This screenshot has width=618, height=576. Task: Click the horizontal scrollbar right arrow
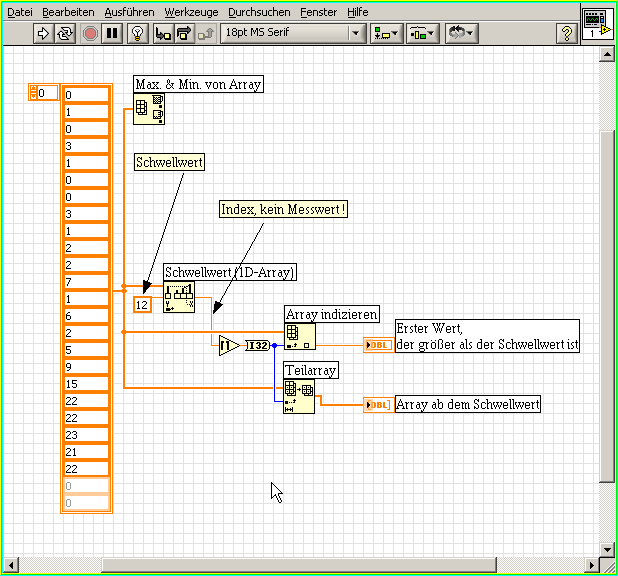(x=591, y=565)
